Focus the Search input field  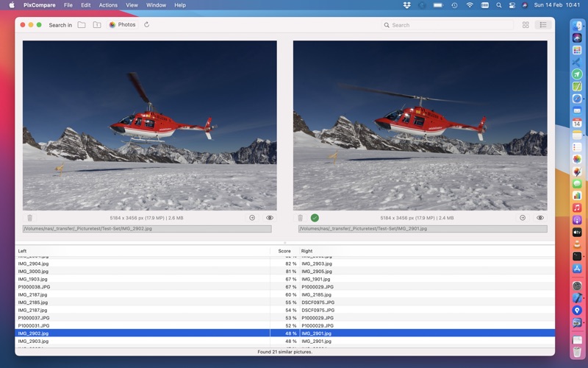448,25
